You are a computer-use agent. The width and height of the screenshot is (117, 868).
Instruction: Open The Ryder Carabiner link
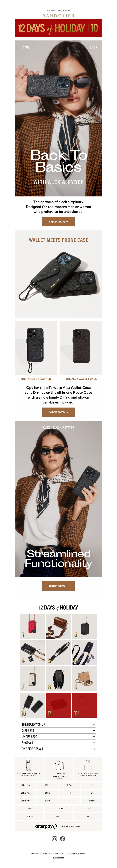click(36, 379)
